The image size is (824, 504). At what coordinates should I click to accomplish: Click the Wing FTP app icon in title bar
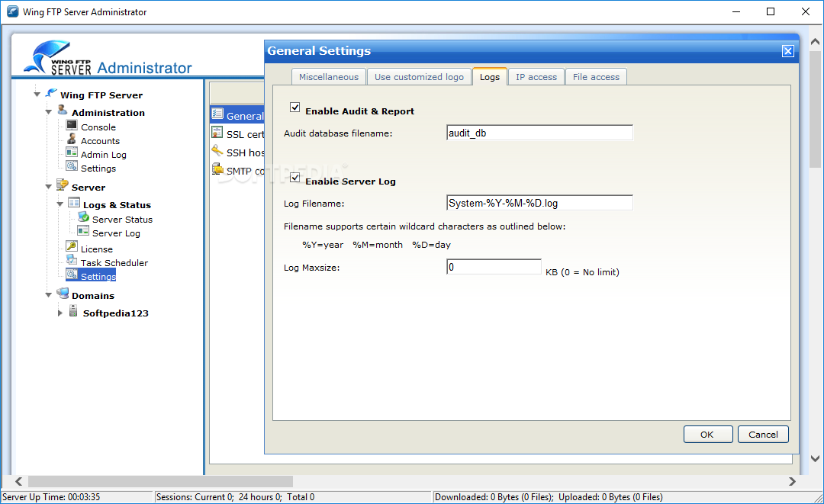tap(13, 11)
